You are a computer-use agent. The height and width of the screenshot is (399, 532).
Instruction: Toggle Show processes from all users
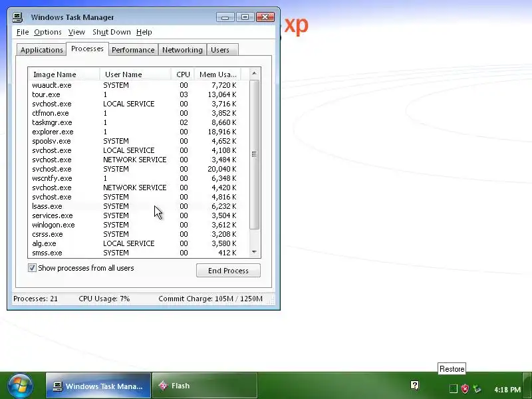click(x=32, y=268)
